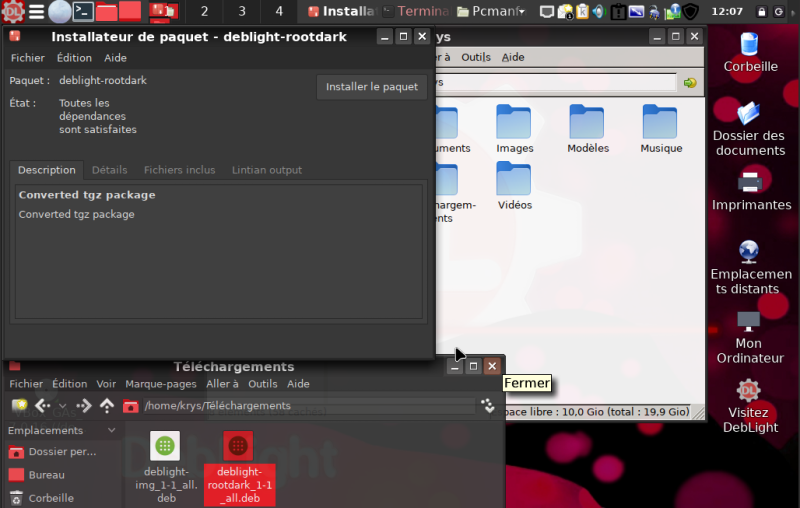
Task: Open the DebLight main menu icon
Action: tap(12, 12)
